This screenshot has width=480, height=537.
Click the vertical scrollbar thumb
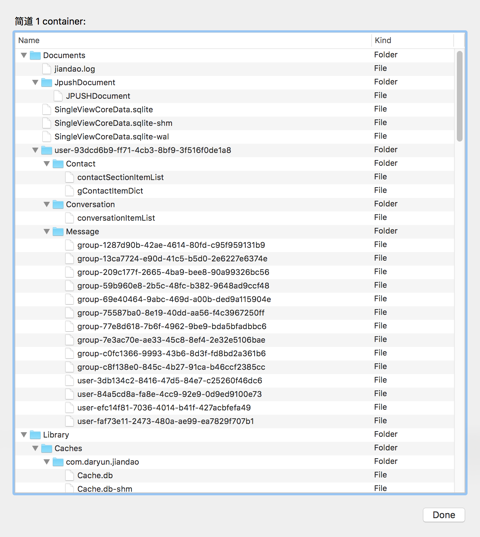pyautogui.click(x=459, y=96)
